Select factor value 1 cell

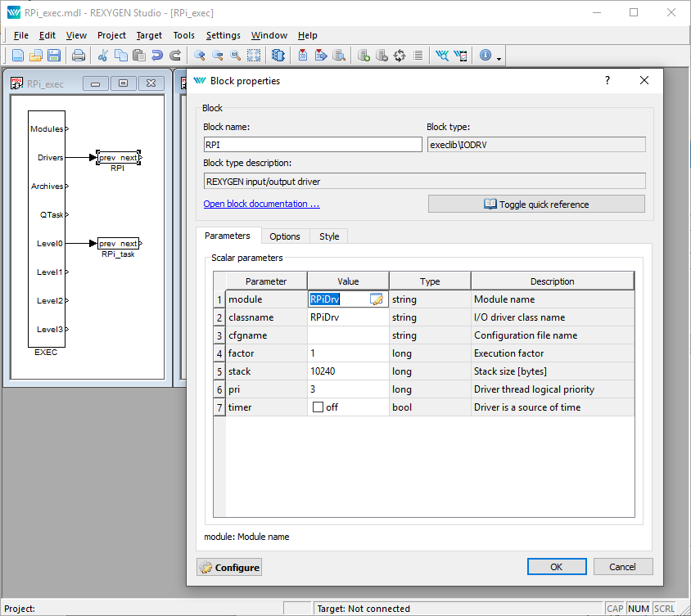click(x=348, y=353)
